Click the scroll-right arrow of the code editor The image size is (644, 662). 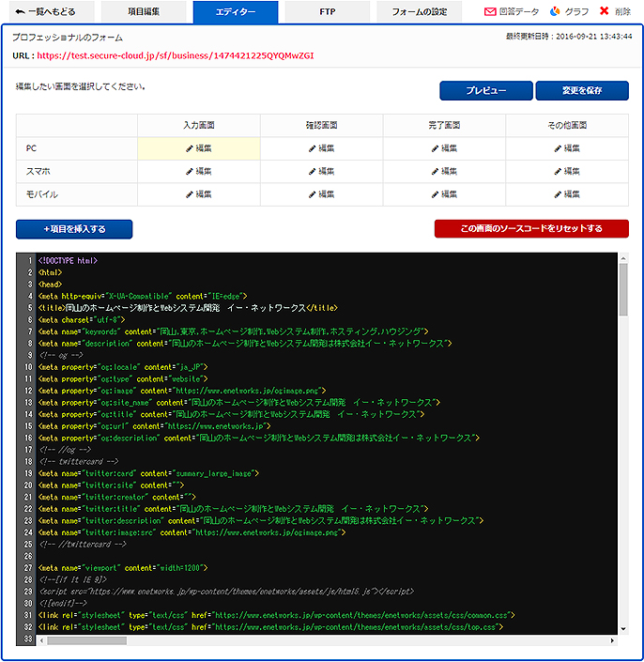tap(612, 641)
